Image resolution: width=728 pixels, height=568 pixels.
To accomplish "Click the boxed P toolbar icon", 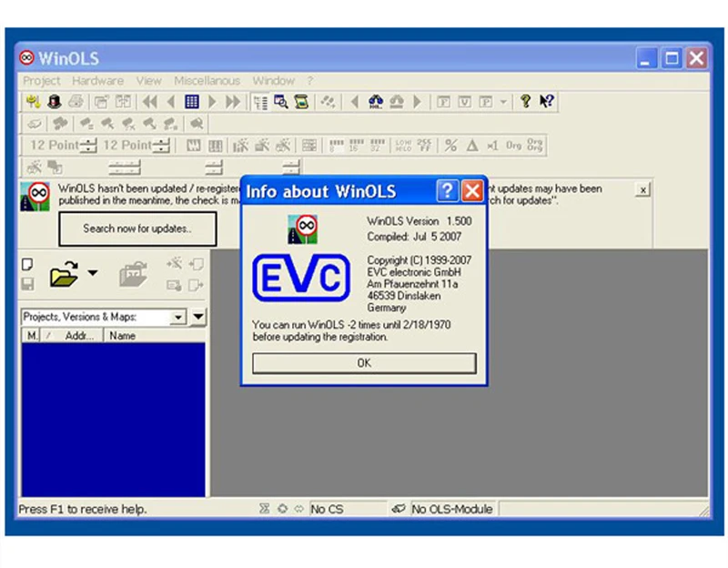I will [x=485, y=101].
